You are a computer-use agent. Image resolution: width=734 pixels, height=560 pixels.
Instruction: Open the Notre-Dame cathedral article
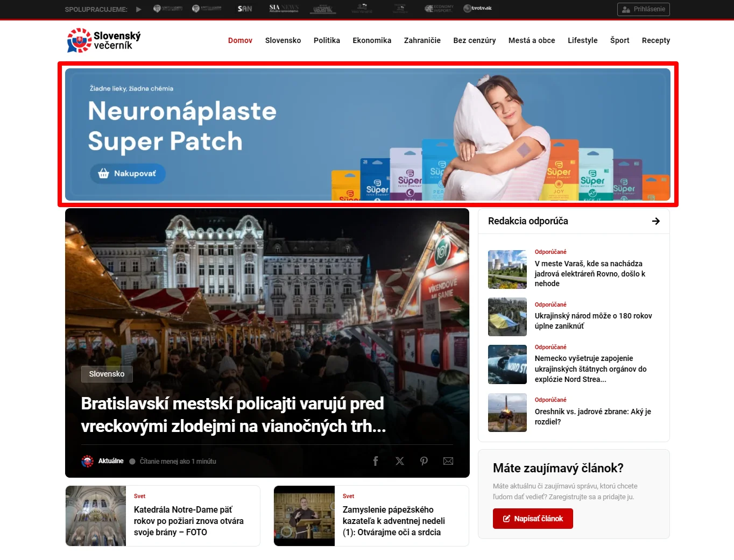(x=188, y=521)
